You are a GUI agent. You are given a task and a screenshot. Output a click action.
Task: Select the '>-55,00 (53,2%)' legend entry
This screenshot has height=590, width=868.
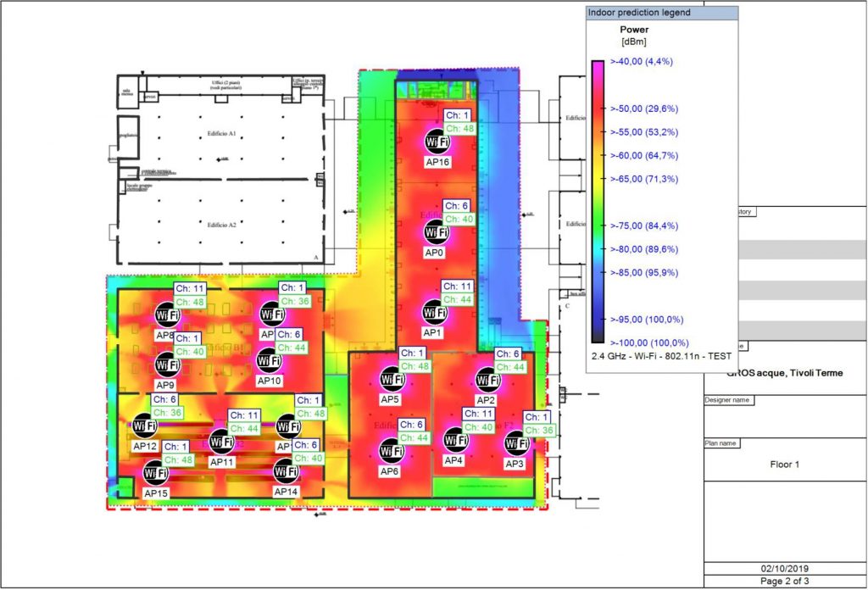click(x=644, y=131)
